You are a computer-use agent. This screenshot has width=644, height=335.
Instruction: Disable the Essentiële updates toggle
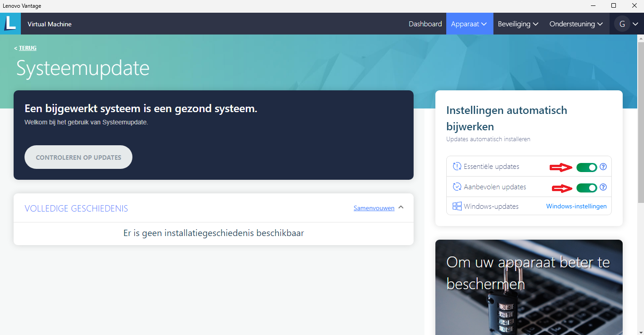pyautogui.click(x=586, y=167)
